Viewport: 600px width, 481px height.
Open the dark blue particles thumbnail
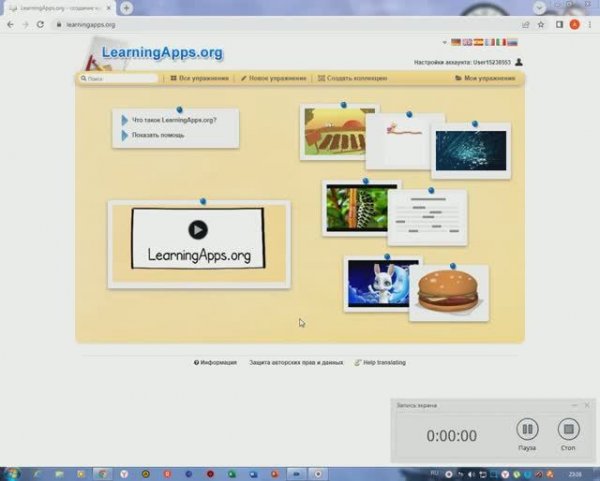471,150
